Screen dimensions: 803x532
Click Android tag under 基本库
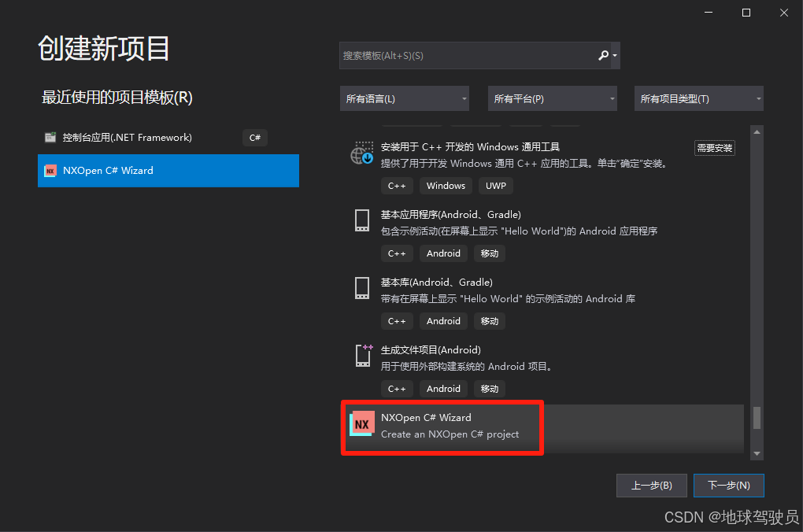point(443,321)
